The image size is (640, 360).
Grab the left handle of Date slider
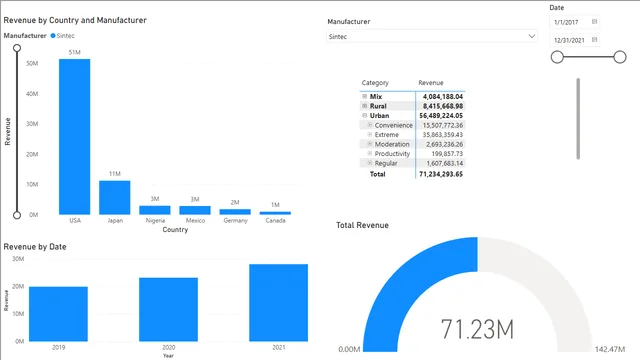(557, 57)
